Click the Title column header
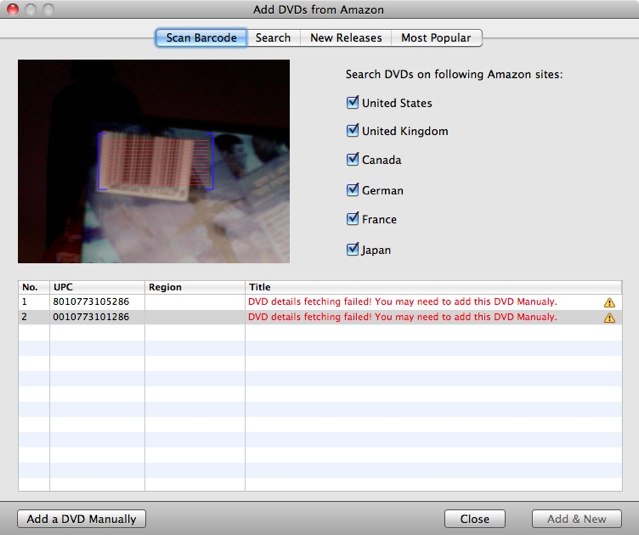The width and height of the screenshot is (639, 535). click(x=434, y=287)
